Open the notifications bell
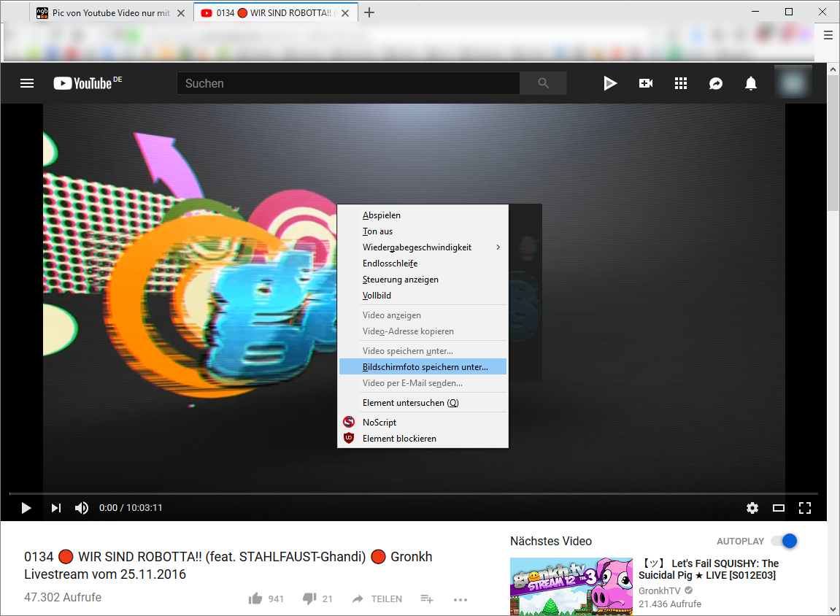 tap(750, 83)
